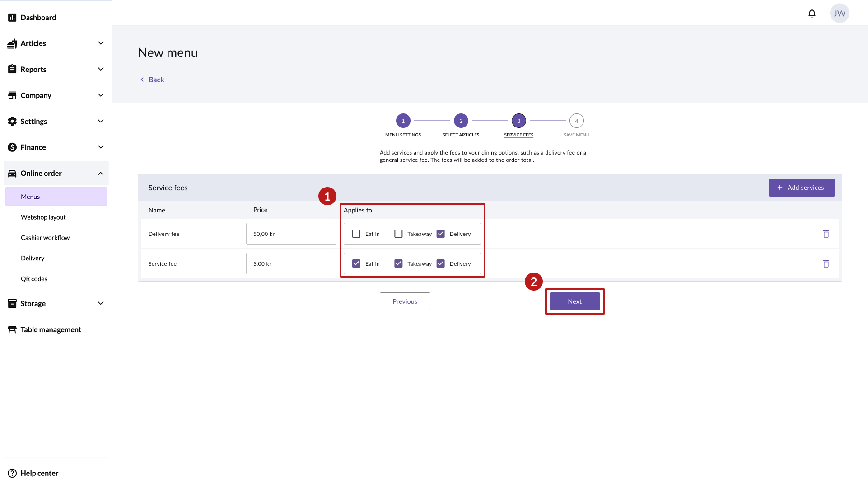
Task: Open the Help center
Action: click(39, 473)
